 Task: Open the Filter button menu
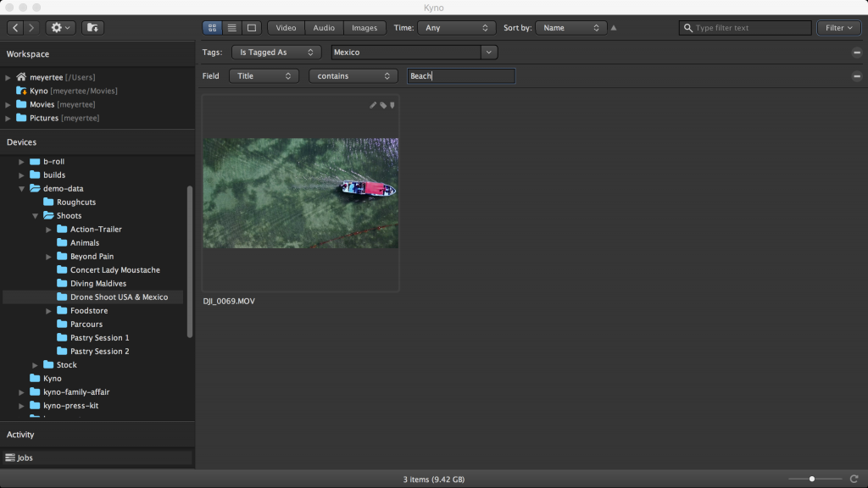click(x=838, y=27)
